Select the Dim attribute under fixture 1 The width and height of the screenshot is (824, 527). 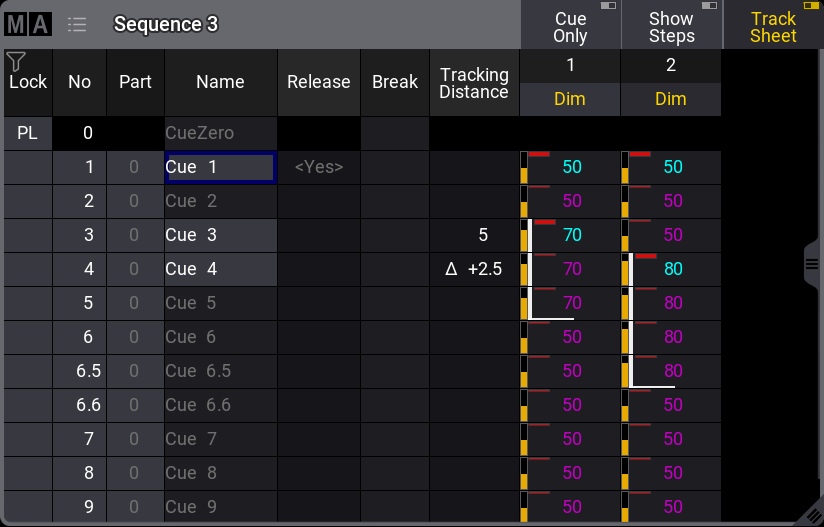(570, 99)
